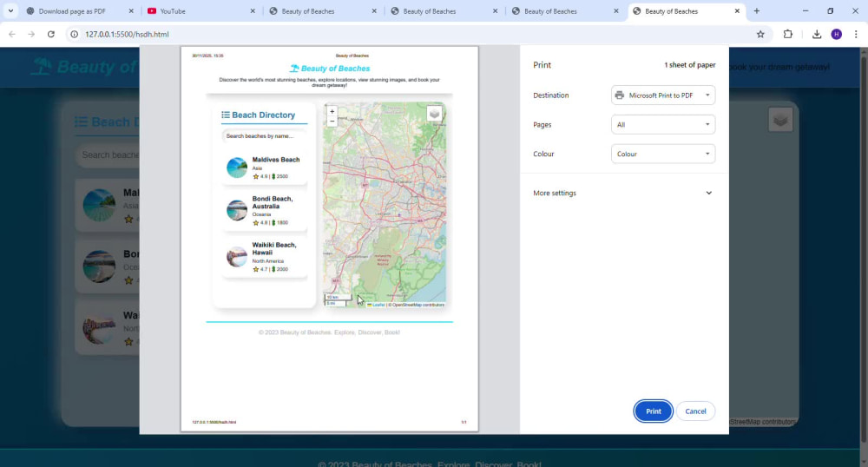Open the Pages dropdown
Screen dimensions: 868x467
[662, 124]
